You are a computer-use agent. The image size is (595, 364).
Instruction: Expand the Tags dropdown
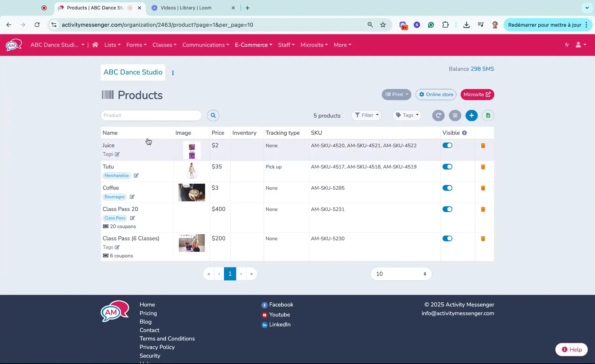pyautogui.click(x=407, y=115)
